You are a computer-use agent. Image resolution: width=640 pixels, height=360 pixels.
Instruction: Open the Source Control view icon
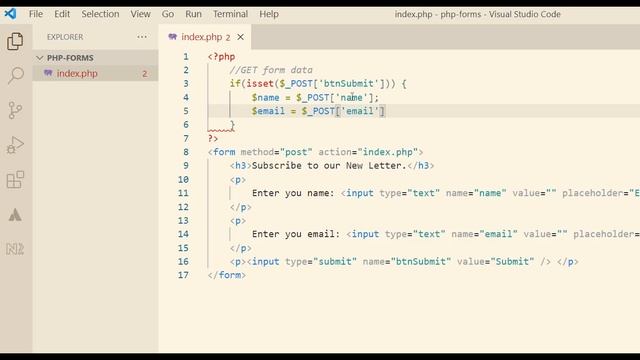(15, 110)
